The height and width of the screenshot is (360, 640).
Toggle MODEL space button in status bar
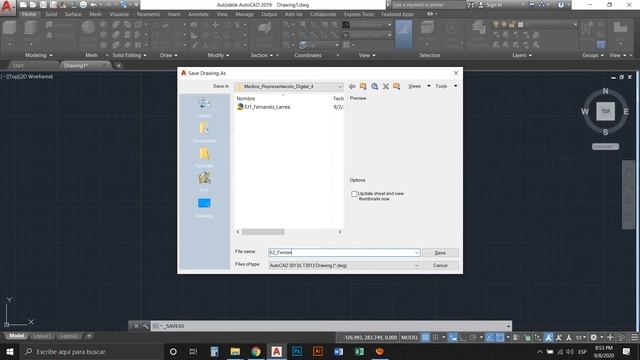point(409,338)
